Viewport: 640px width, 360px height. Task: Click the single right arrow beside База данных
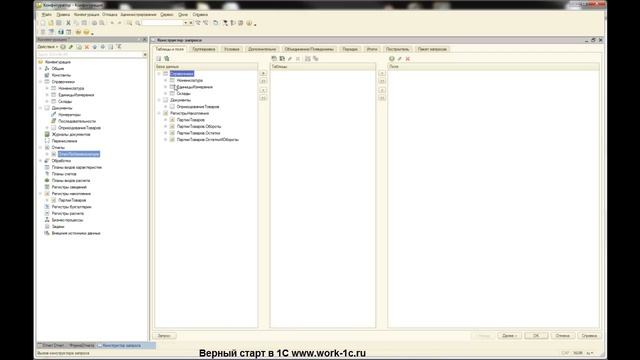coord(263,73)
